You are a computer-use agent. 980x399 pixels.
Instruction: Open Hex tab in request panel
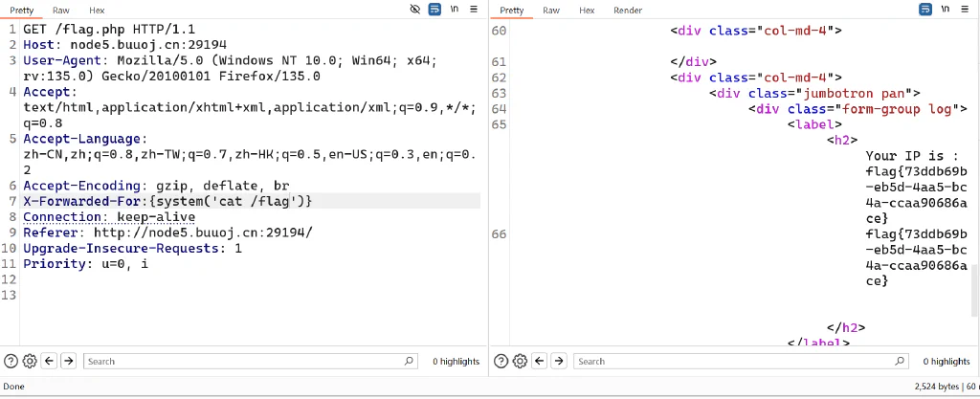coord(97,10)
